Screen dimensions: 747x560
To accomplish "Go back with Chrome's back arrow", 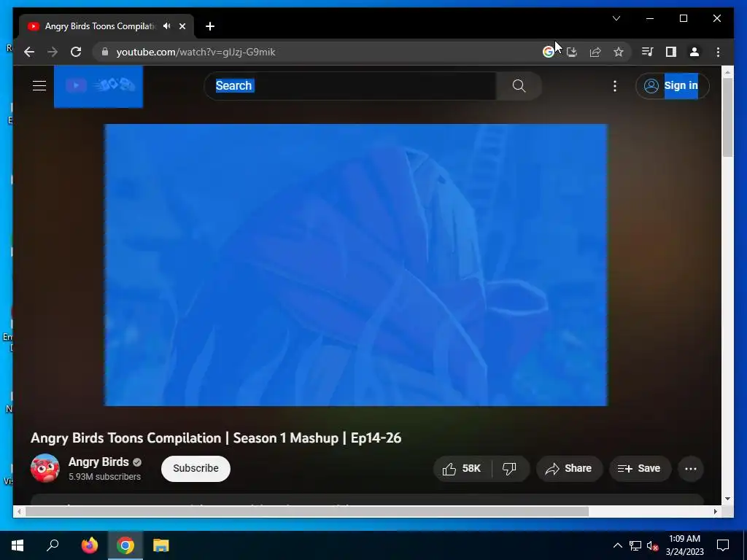I will (29, 52).
